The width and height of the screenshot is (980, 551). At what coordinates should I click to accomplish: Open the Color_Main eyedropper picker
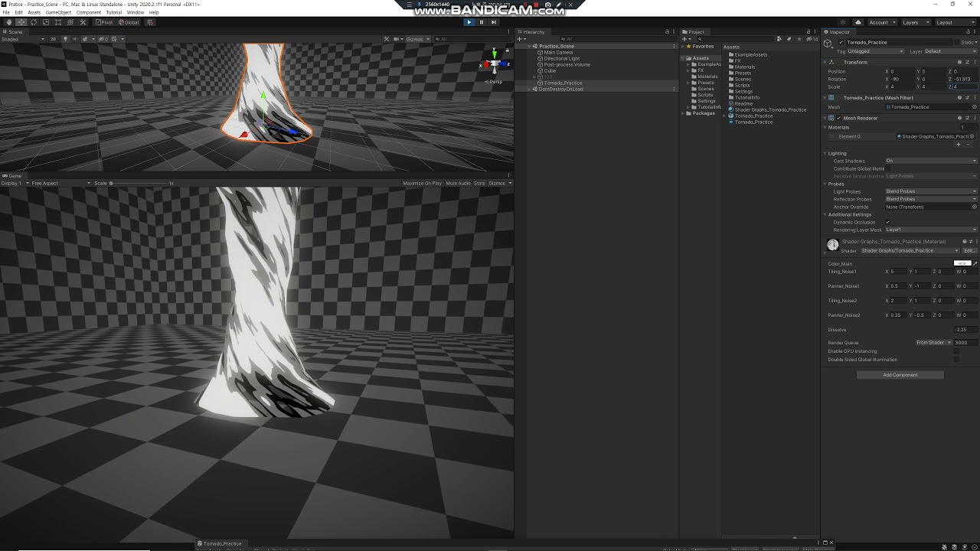(975, 264)
